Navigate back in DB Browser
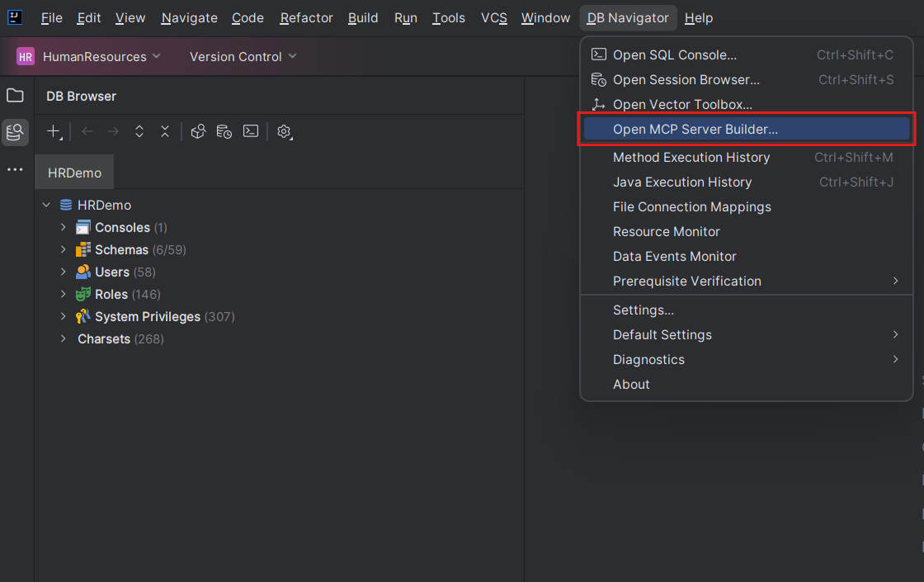 87,131
